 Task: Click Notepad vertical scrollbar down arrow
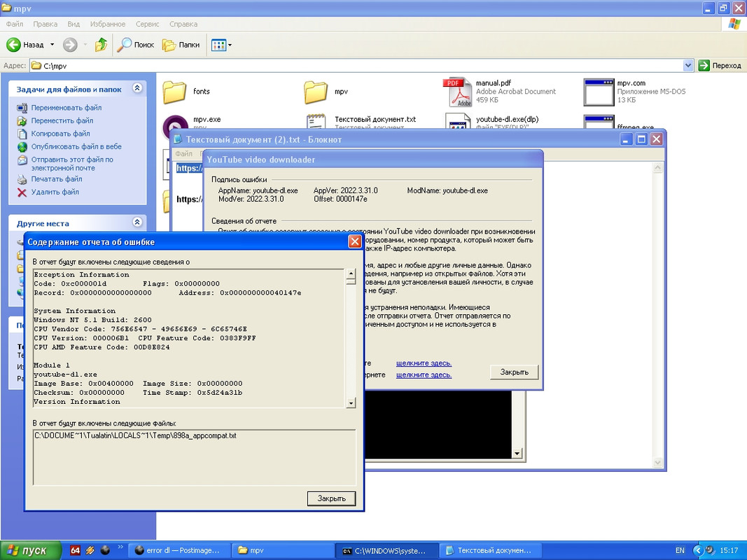tap(657, 462)
